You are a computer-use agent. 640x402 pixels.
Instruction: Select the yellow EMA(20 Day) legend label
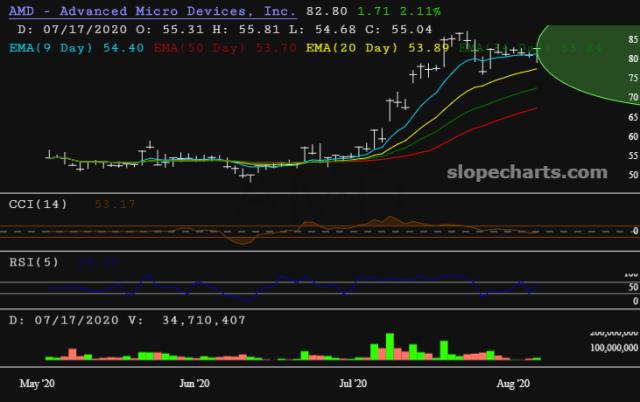pos(352,48)
